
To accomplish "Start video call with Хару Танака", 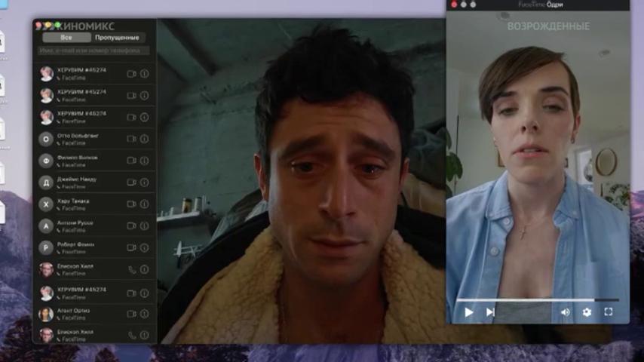I will click(x=131, y=204).
